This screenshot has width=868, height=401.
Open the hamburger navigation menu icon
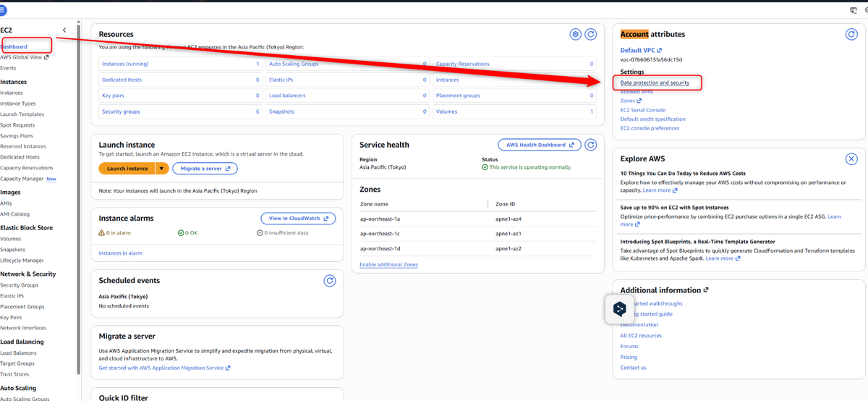(3, 10)
